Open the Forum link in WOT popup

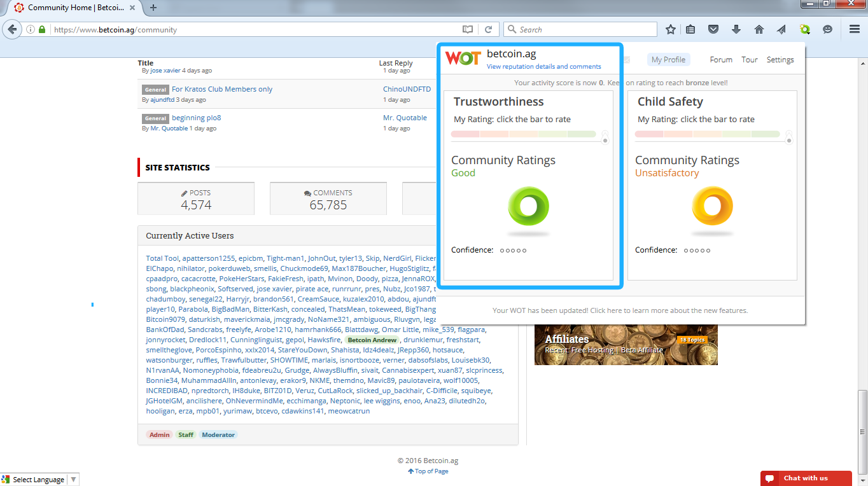(x=721, y=60)
